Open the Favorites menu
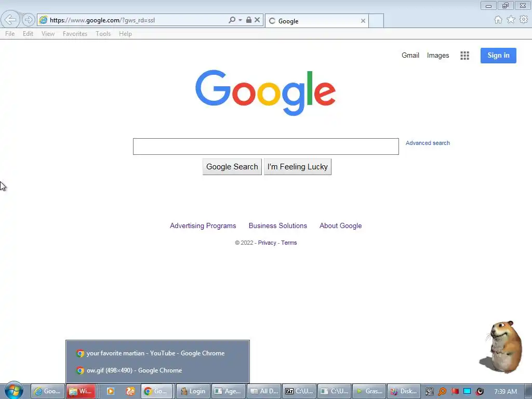 pos(75,34)
